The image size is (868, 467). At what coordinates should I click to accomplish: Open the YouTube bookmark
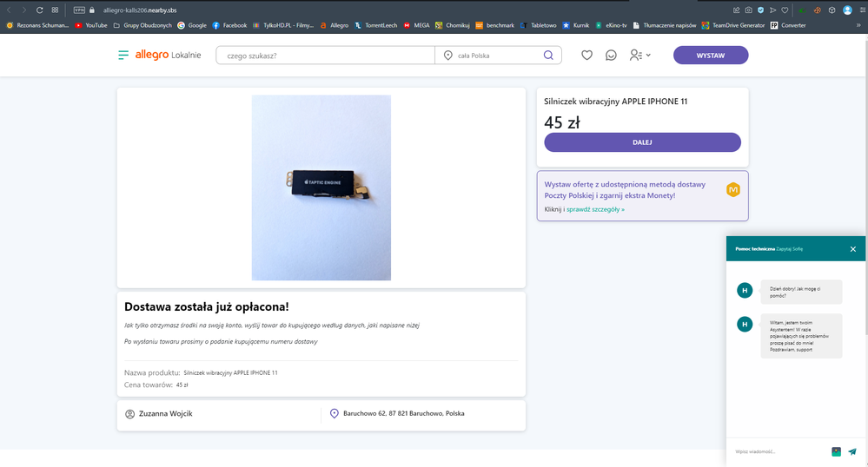point(90,25)
